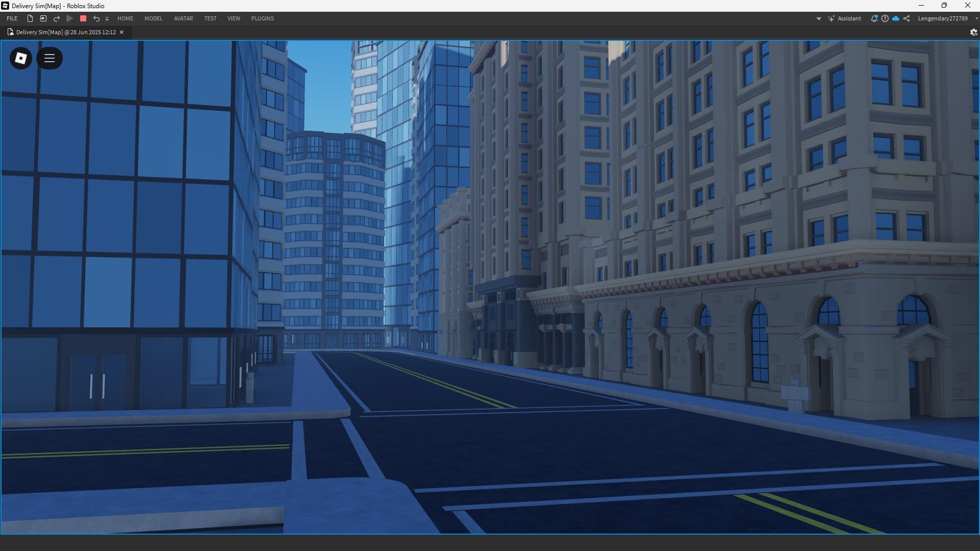
Task: Select the Delivery Sim[Map] document tab
Action: [x=66, y=32]
